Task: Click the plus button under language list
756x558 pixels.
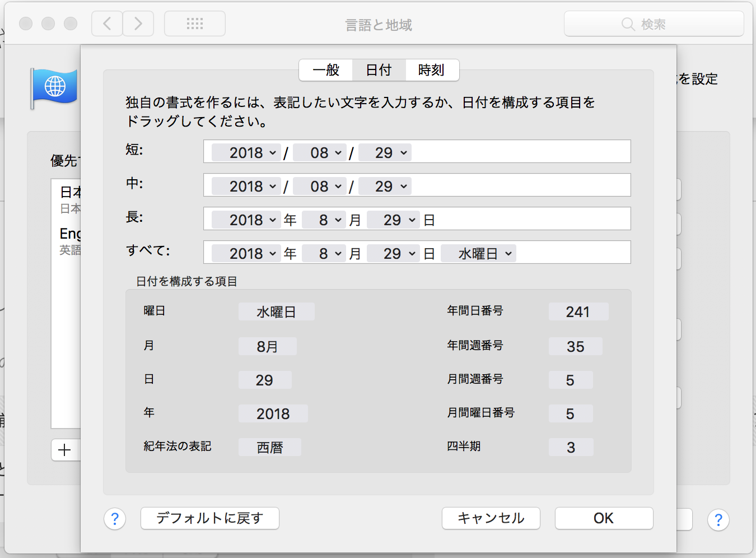Action: (x=65, y=450)
